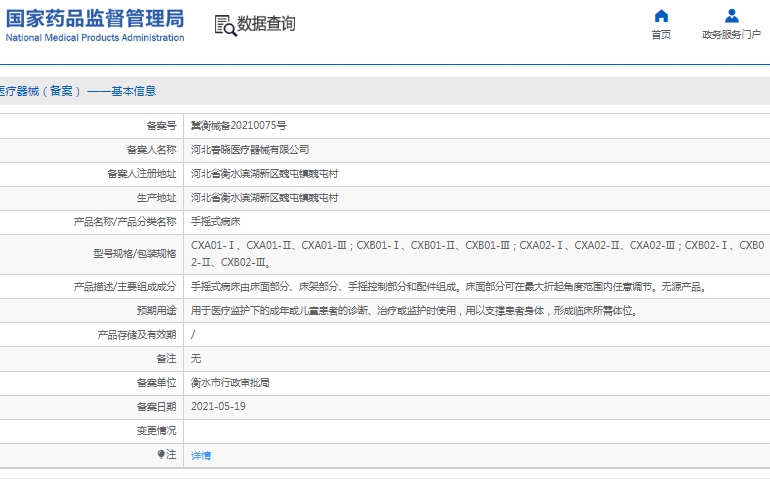This screenshot has height=482, width=770.
Task: Select the slash value in 产品存储及有效期 row
Action: 193,335
